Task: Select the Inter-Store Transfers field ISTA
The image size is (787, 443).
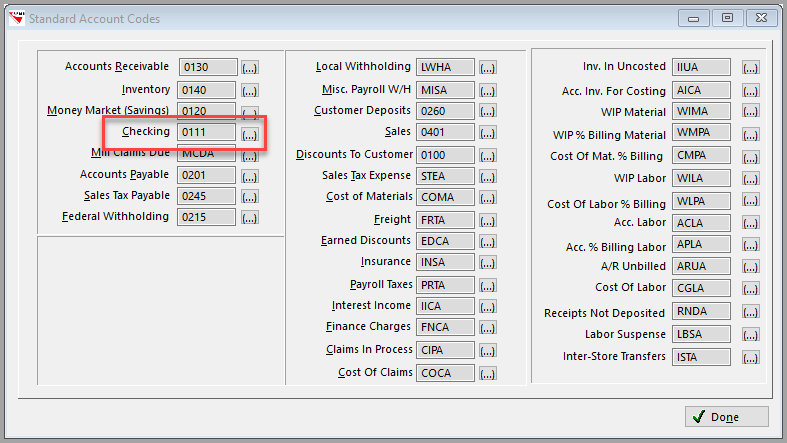Action: (701, 357)
